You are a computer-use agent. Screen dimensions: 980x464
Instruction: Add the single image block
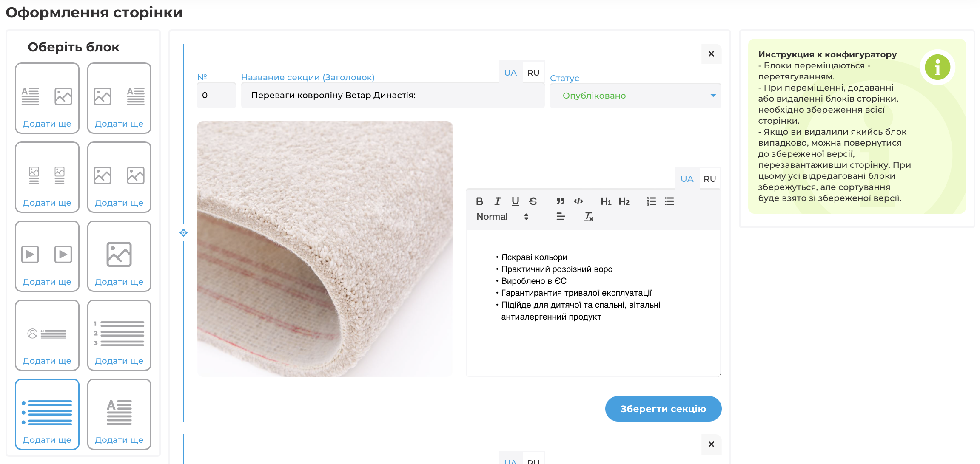[x=119, y=256]
